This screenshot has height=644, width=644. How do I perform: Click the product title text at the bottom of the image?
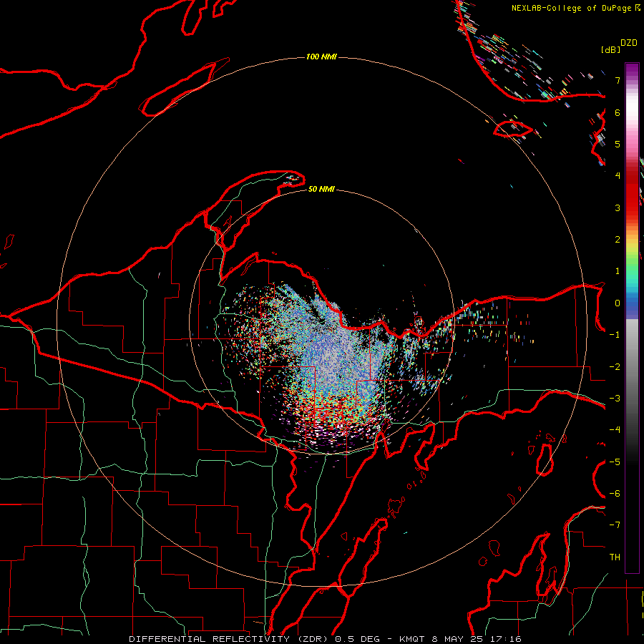click(325, 639)
